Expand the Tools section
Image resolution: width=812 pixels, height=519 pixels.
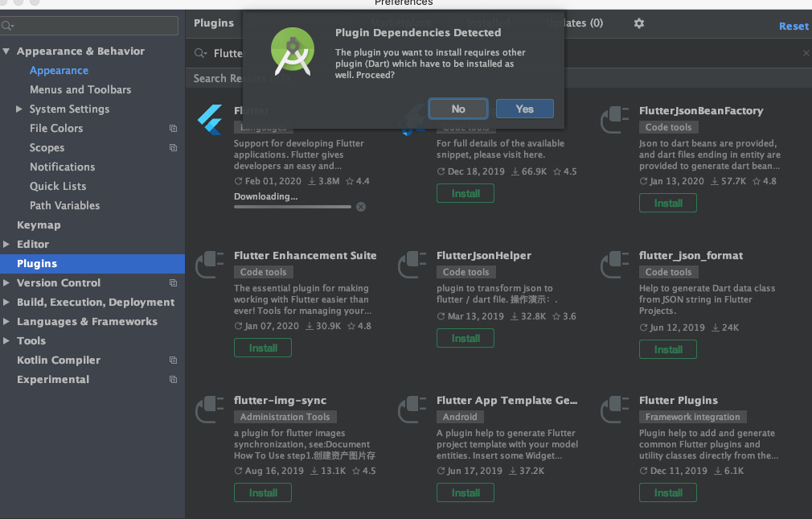(x=6, y=340)
